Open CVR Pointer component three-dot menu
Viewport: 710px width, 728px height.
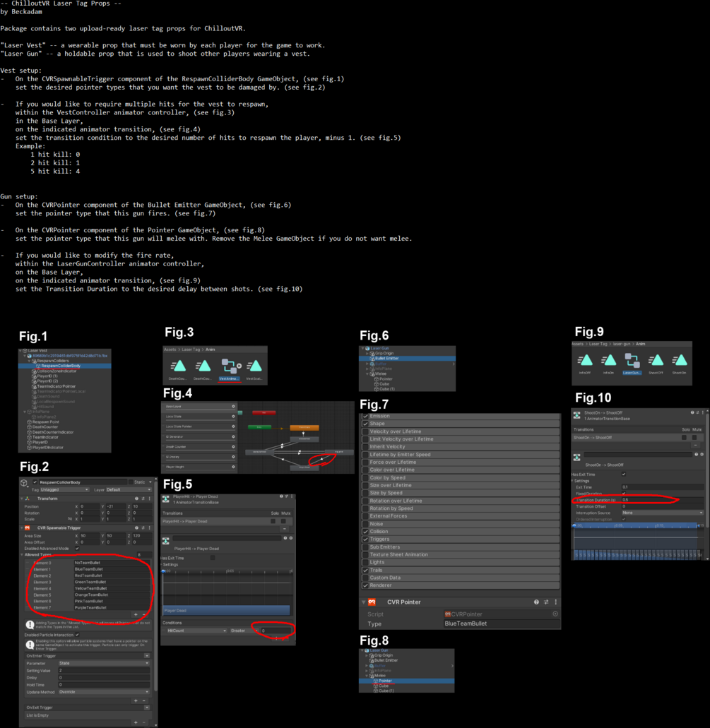[556, 602]
